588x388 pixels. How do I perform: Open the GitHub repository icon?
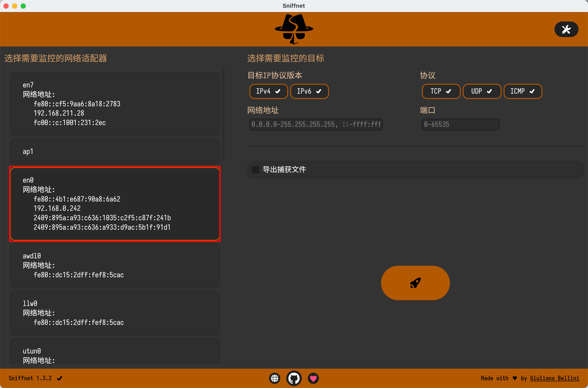294,378
